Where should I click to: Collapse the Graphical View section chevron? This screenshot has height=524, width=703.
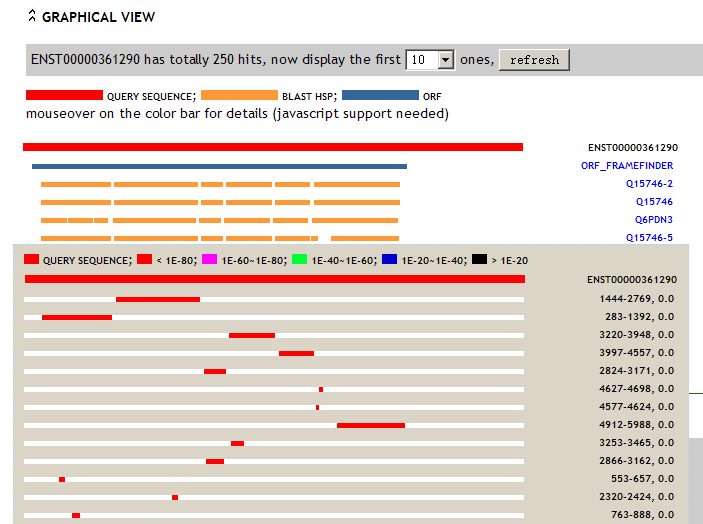32,16
